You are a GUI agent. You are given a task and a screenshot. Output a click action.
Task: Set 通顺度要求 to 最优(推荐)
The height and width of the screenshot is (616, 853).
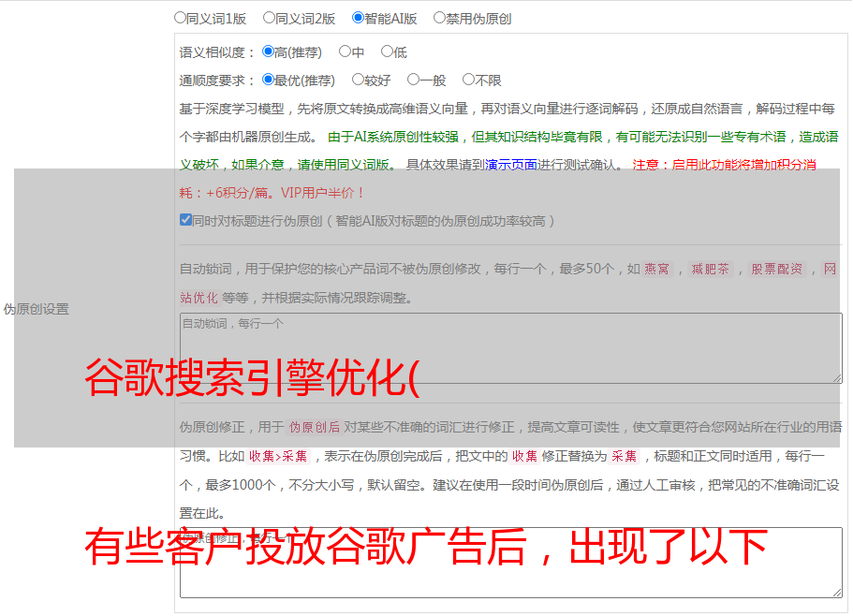(268, 80)
